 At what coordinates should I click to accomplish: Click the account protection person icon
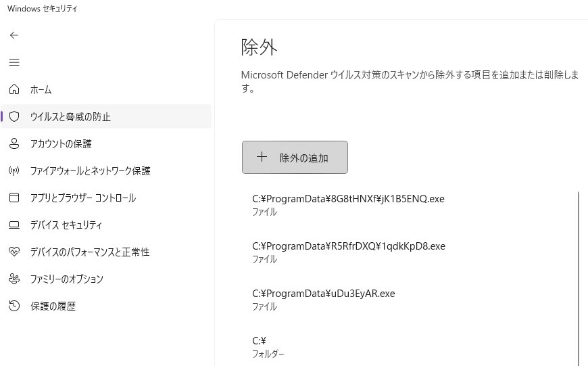[14, 143]
